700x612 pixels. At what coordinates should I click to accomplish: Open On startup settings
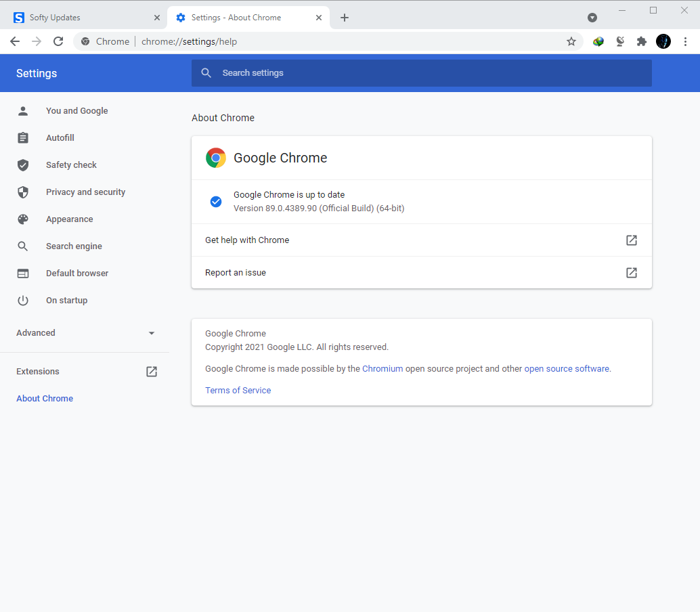[x=66, y=301]
